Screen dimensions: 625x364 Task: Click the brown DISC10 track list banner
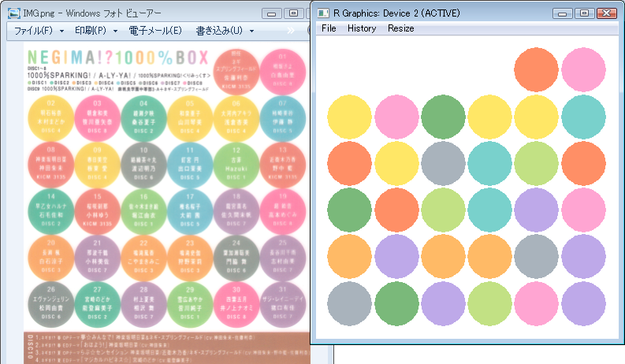(166, 347)
